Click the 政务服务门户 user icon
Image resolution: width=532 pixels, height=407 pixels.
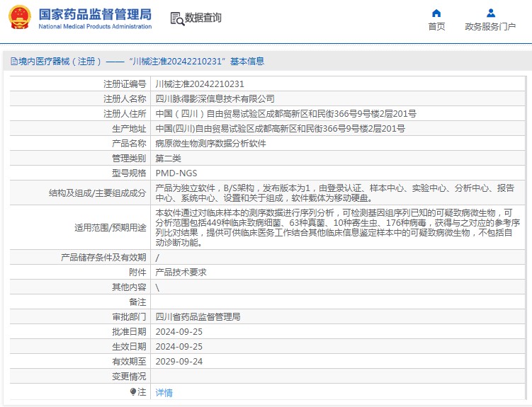(491, 13)
